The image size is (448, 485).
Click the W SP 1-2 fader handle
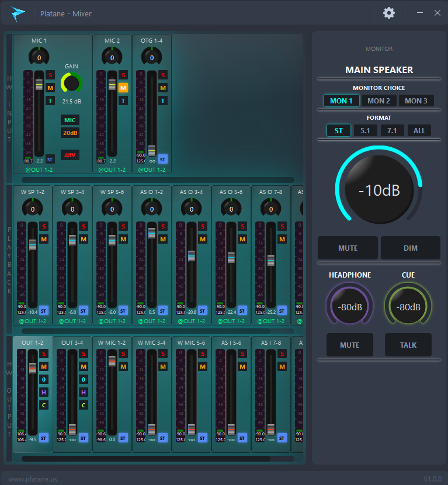point(33,245)
